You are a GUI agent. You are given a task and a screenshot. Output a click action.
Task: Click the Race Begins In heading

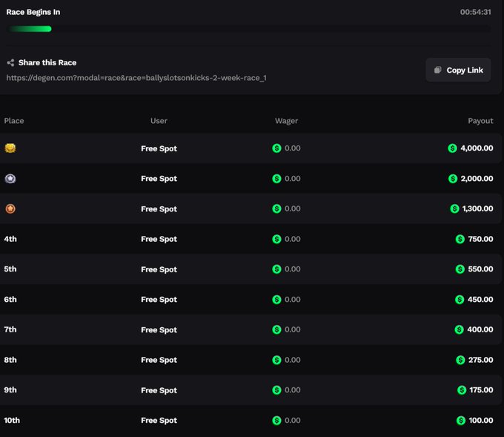33,12
